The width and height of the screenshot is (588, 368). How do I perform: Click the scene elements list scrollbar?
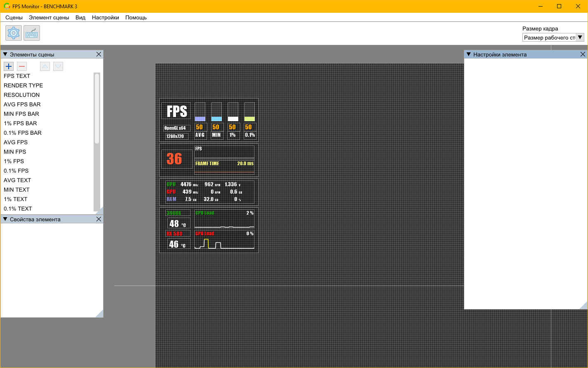(x=97, y=141)
